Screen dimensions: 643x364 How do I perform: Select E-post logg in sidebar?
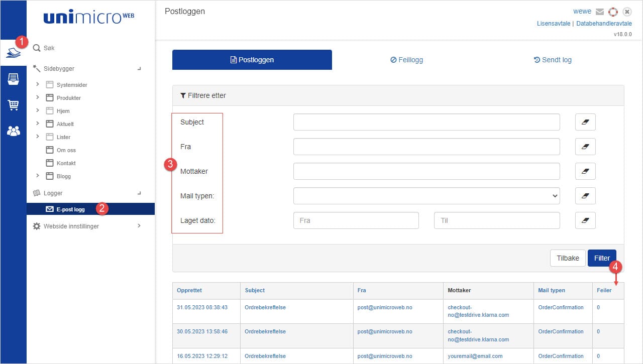[70, 209]
